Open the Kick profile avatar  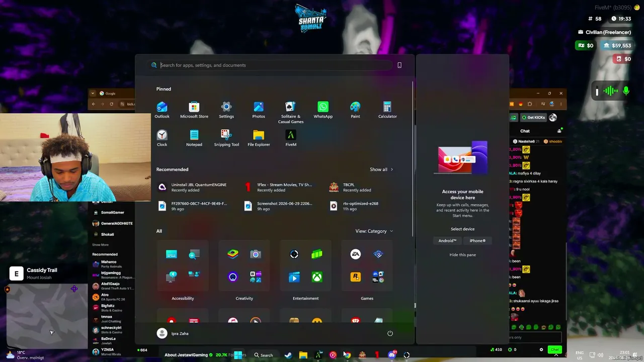point(553,118)
